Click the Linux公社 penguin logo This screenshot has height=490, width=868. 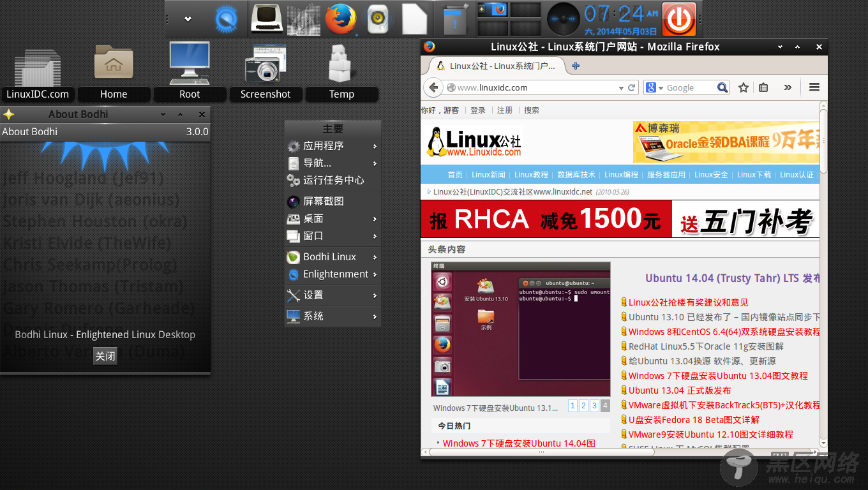point(474,142)
